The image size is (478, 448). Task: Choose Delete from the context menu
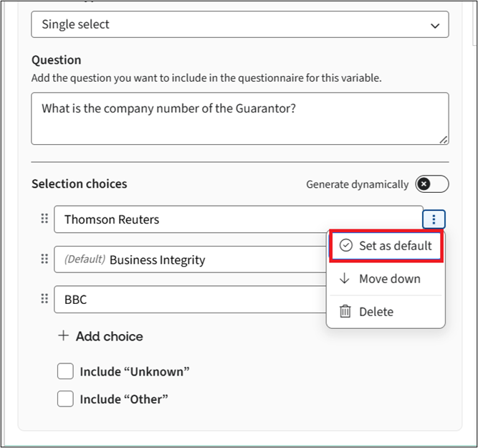tap(376, 312)
